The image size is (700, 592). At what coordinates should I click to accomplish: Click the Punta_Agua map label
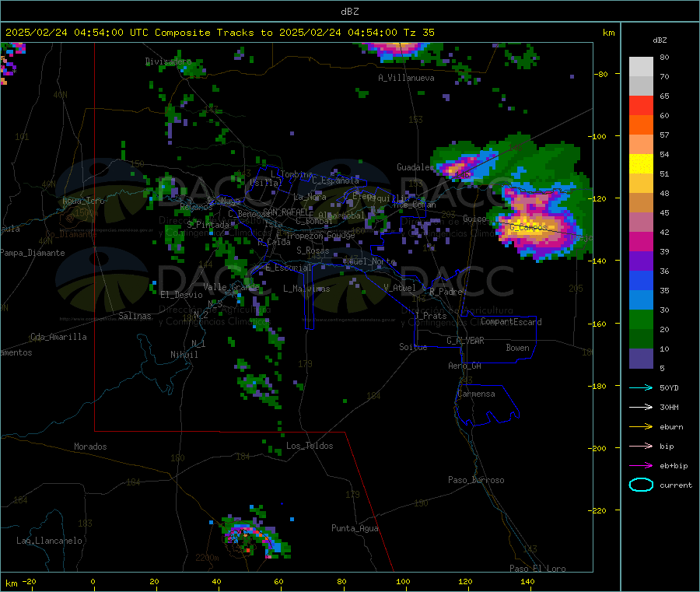coord(355,528)
